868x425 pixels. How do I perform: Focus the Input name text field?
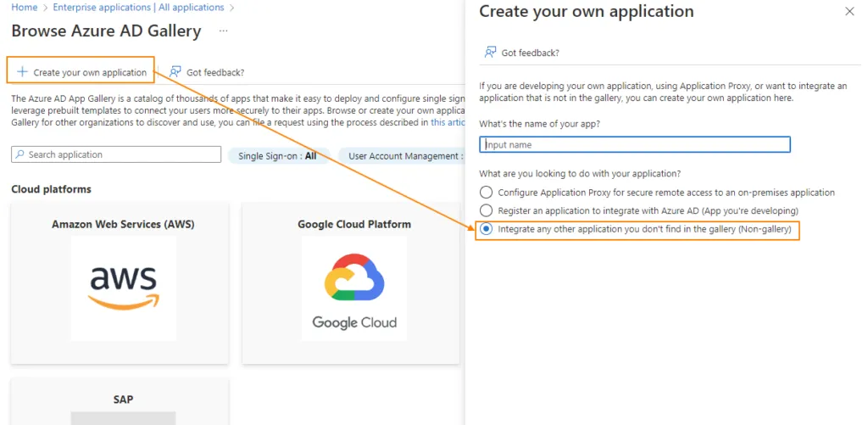click(x=635, y=144)
